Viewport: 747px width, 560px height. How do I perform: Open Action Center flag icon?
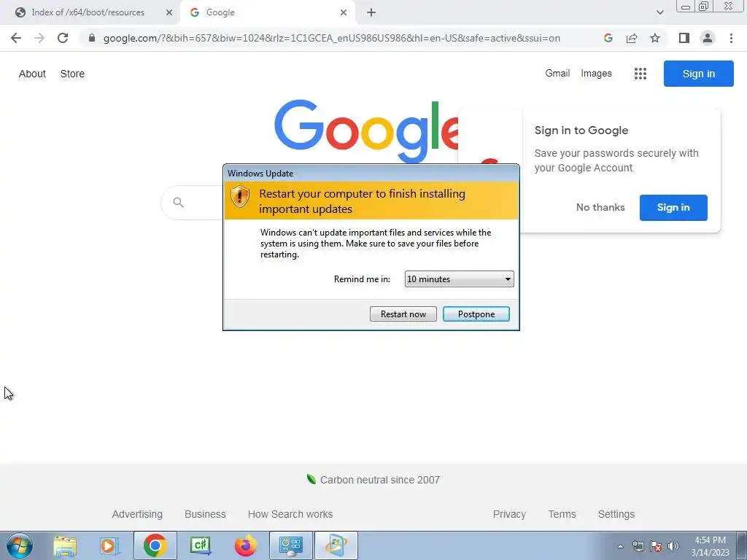pos(656,546)
